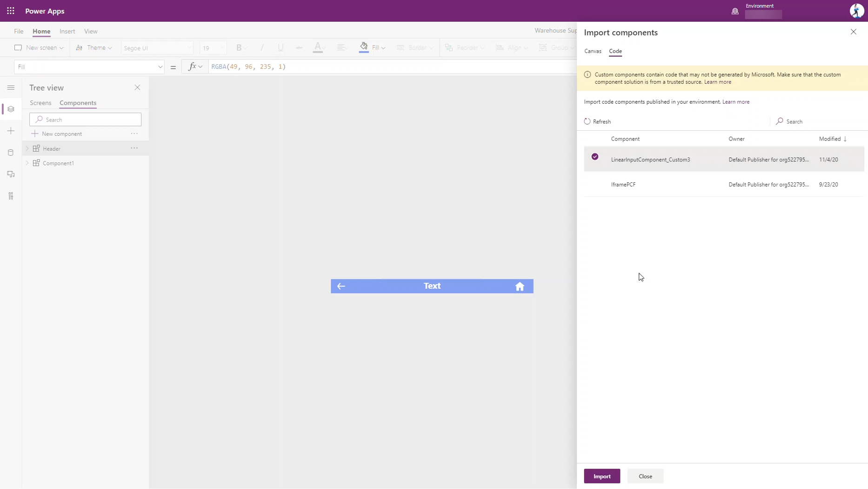Open the Data sources panel icon
This screenshot has height=489, width=868.
tap(10, 153)
